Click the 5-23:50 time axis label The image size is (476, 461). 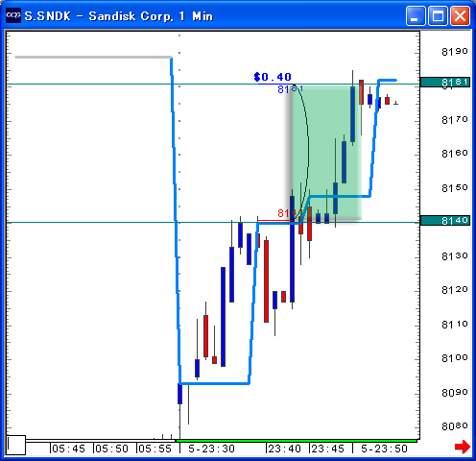(x=384, y=449)
